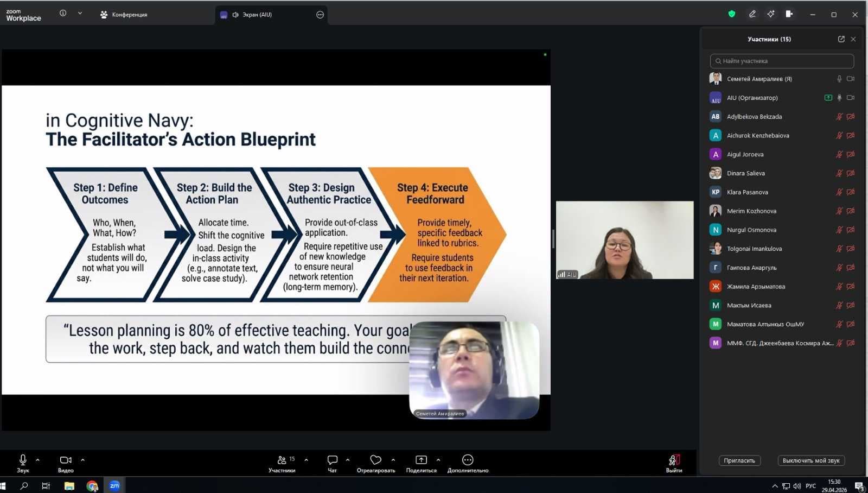Open the AI companion sparkle icon
Image resolution: width=868 pixels, height=493 pixels.
771,14
